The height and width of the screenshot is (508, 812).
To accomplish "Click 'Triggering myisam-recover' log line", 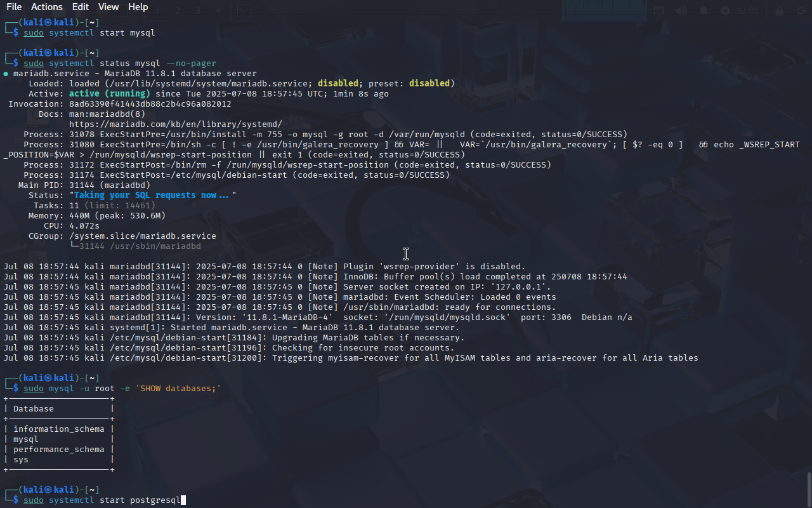I will coord(351,358).
